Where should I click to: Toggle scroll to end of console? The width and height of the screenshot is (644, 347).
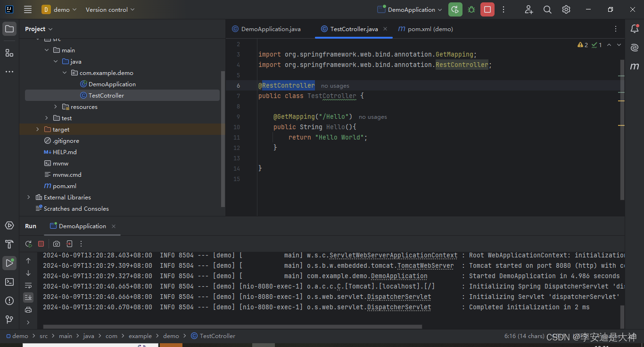[28, 297]
